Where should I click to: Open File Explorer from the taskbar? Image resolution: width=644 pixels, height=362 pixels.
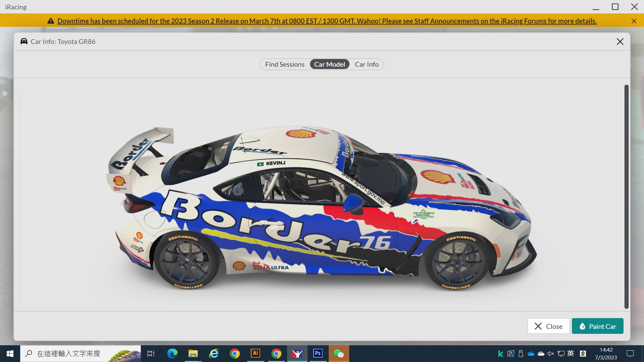(193, 353)
